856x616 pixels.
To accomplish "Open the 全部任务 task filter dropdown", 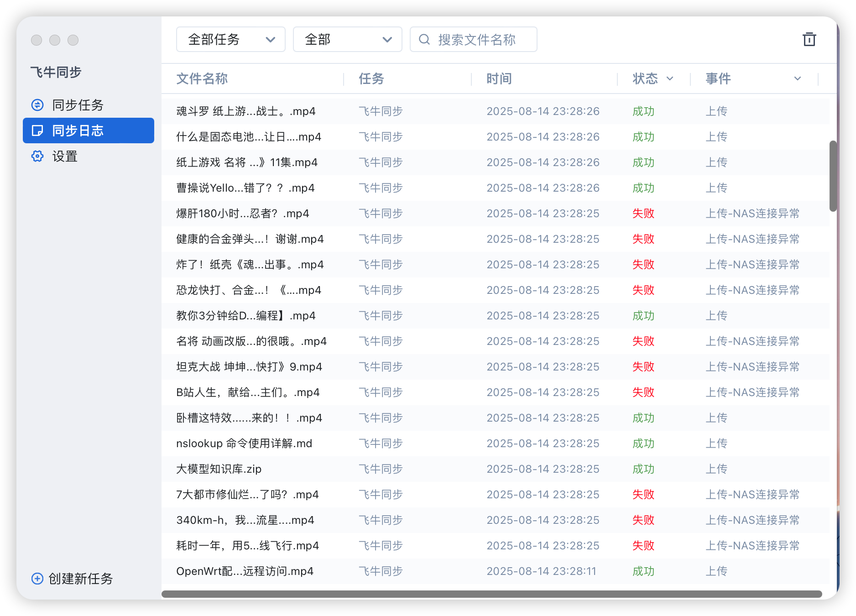I will point(231,39).
